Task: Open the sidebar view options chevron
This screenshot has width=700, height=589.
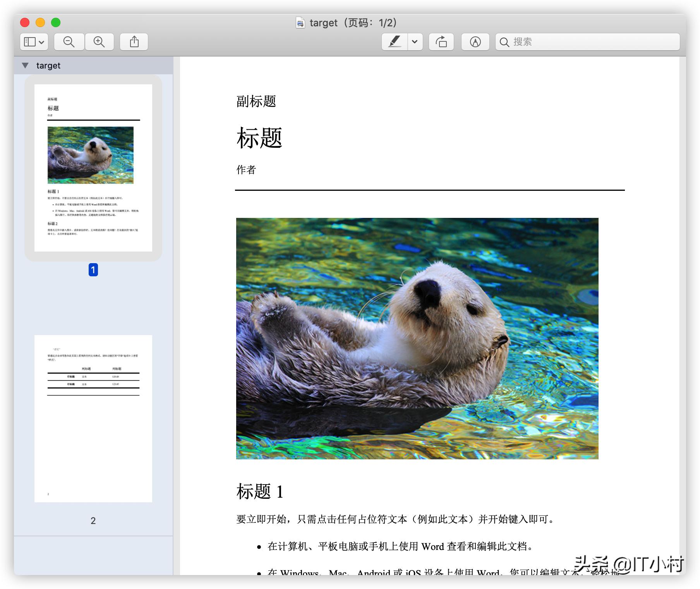Action: pyautogui.click(x=41, y=42)
